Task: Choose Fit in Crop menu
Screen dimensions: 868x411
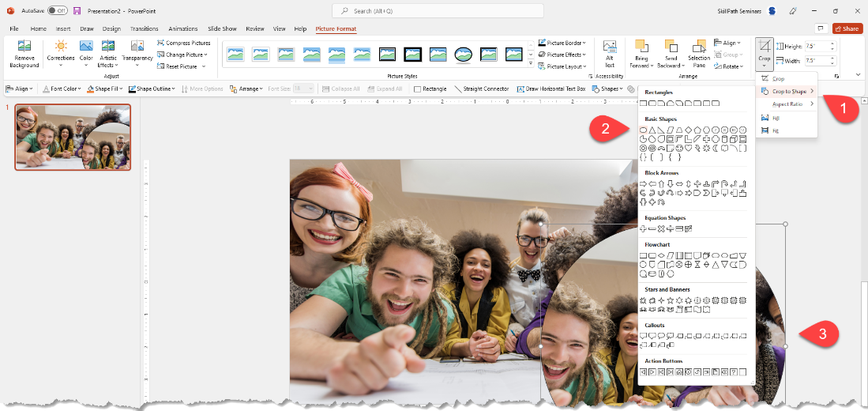Action: click(786, 130)
